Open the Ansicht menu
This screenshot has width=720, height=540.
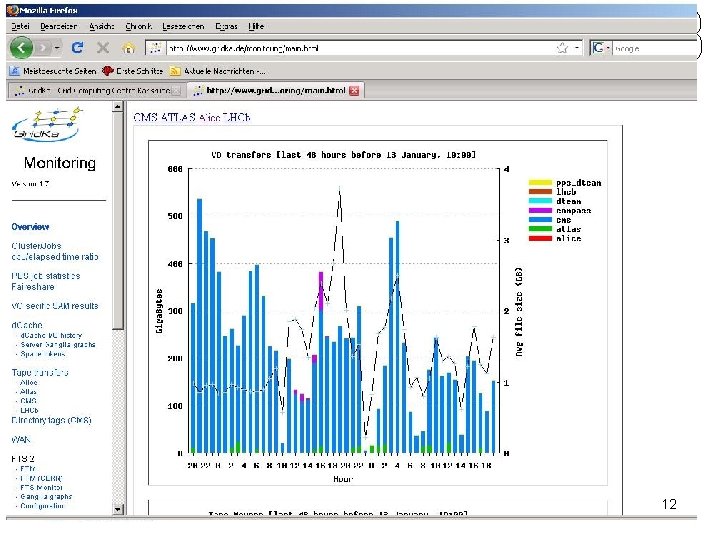101,26
